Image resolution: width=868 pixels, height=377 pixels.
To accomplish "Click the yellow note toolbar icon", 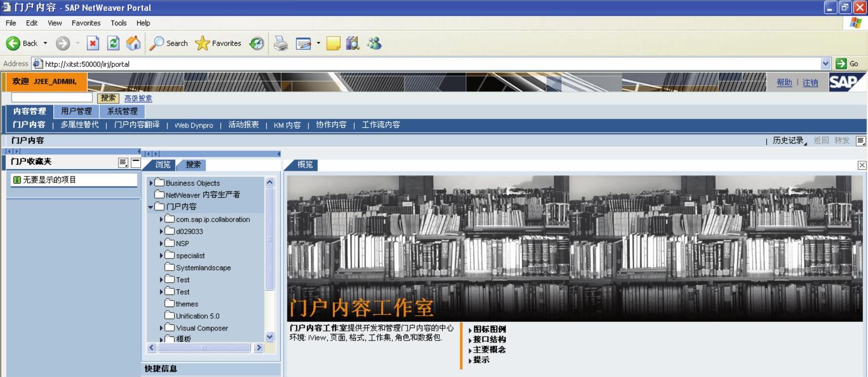I will point(333,44).
